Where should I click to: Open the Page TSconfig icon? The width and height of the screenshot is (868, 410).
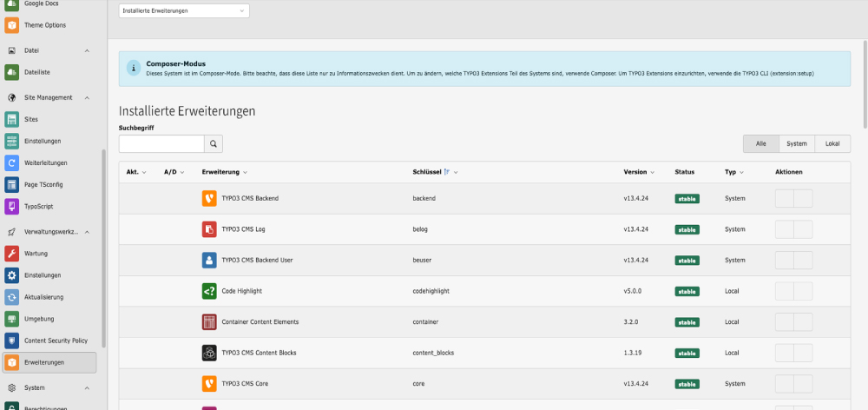11,184
